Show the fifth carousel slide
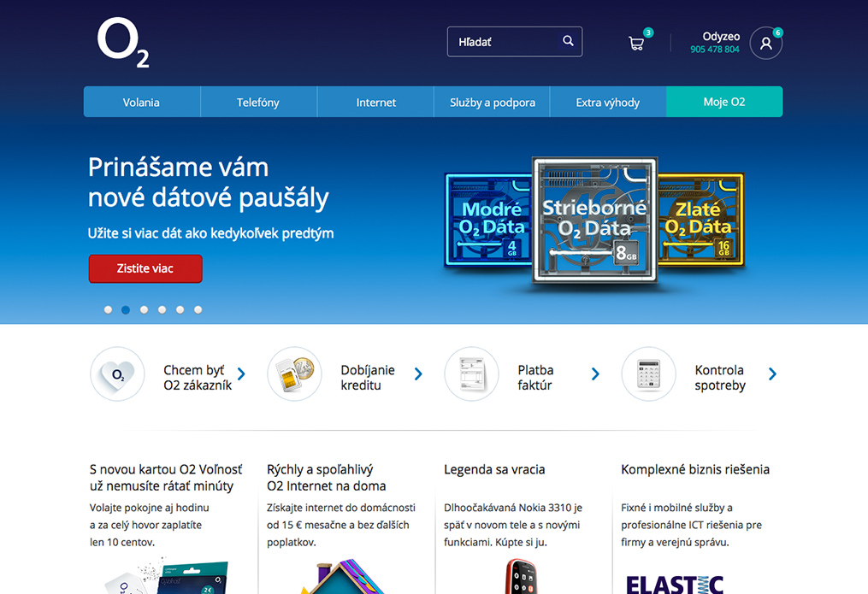This screenshot has height=594, width=868. (x=180, y=309)
